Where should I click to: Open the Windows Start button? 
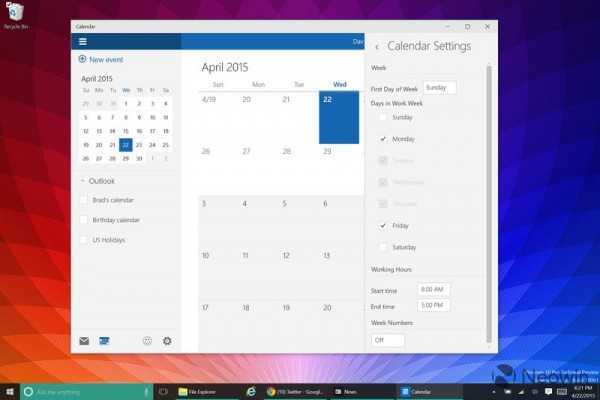pos(10,392)
